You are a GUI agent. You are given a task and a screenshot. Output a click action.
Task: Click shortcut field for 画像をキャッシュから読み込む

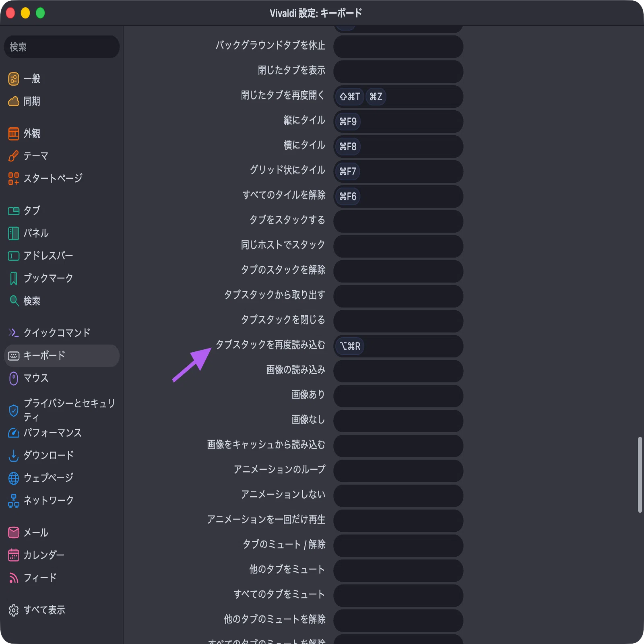pyautogui.click(x=398, y=446)
